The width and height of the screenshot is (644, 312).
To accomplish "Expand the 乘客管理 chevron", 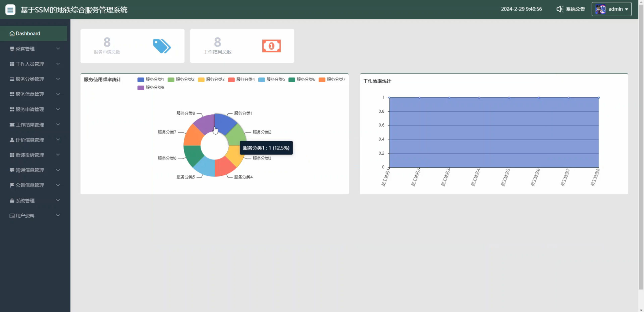I will (x=58, y=49).
